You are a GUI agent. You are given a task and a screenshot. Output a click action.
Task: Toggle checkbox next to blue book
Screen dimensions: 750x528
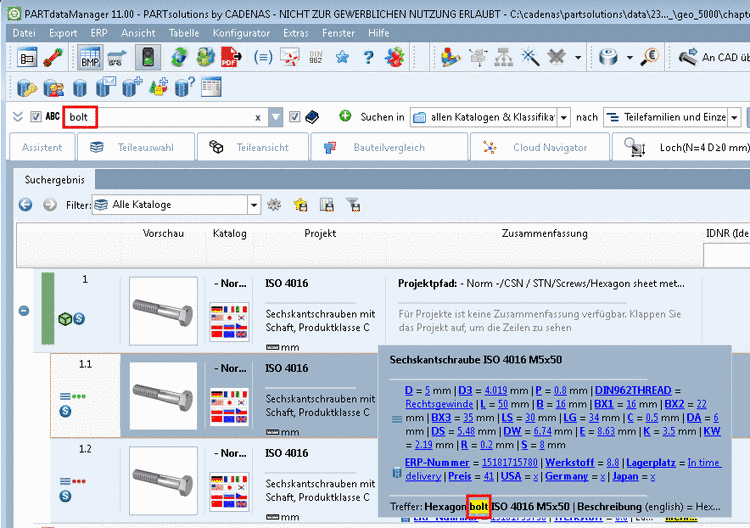[295, 117]
